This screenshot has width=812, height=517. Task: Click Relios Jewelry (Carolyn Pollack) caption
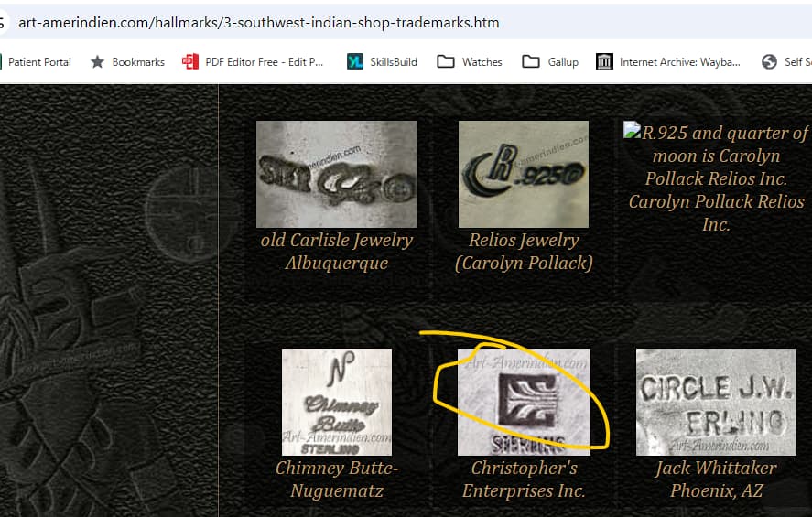524,252
